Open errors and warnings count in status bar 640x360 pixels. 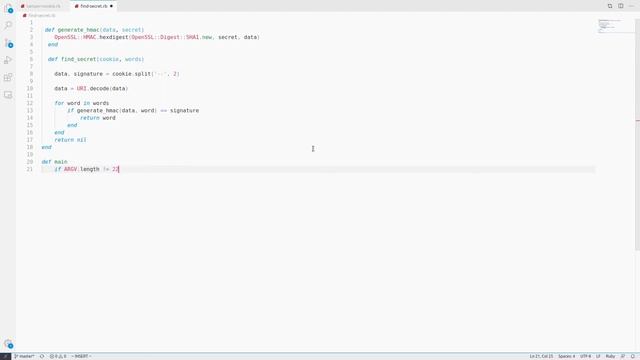click(x=58, y=356)
